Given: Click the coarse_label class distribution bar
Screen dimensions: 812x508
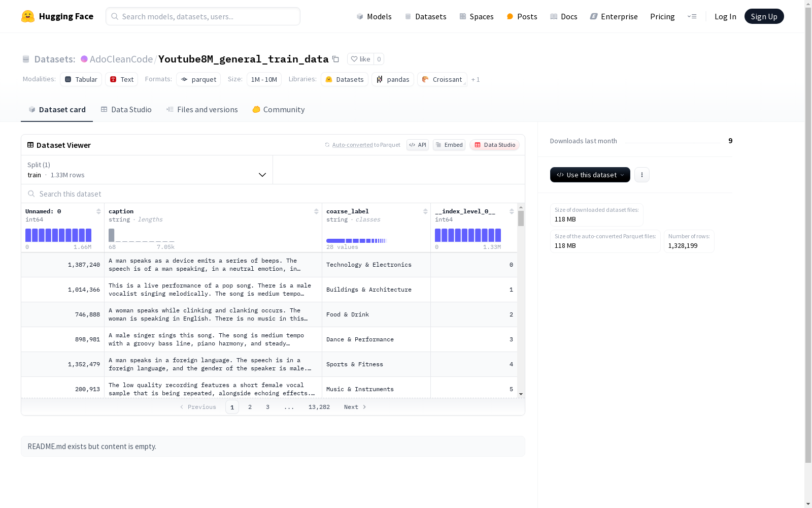Looking at the screenshot, I should click(x=357, y=240).
